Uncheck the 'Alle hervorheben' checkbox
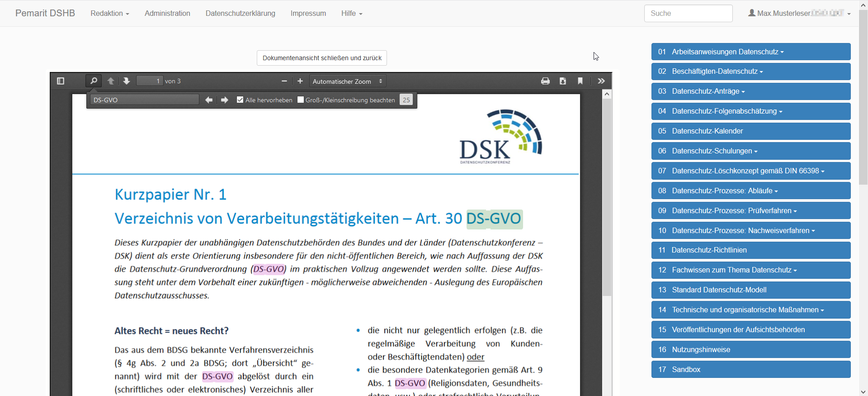The image size is (868, 396). pos(240,100)
